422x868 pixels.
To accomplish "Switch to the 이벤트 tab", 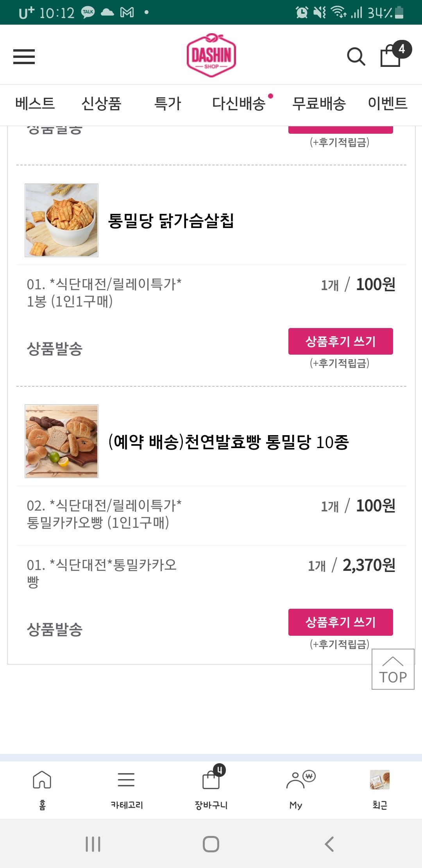I will pos(388,104).
